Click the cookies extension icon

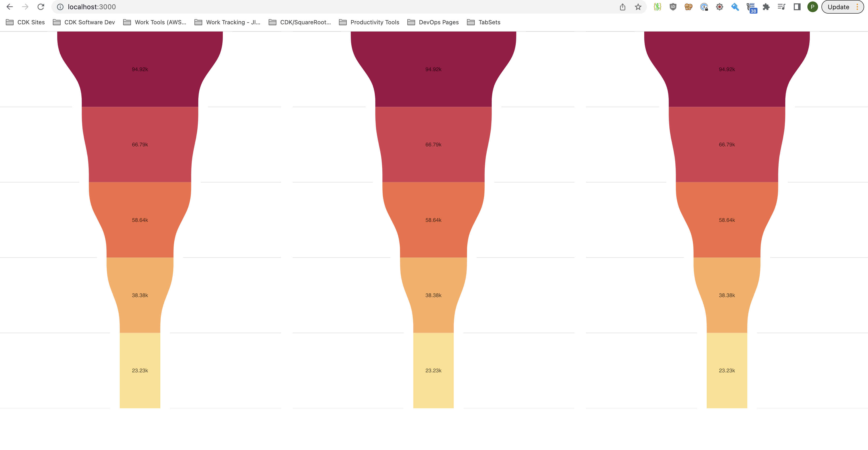[x=688, y=7]
